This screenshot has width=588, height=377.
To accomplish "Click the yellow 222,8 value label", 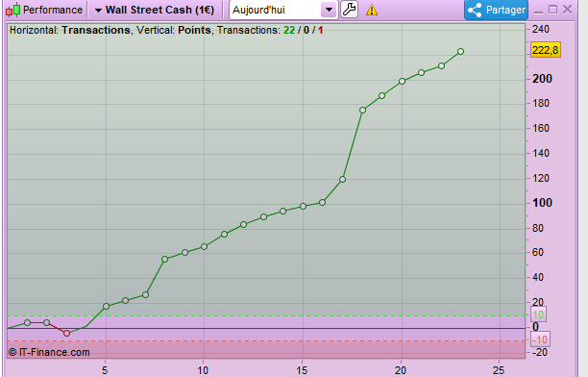I will [x=546, y=50].
